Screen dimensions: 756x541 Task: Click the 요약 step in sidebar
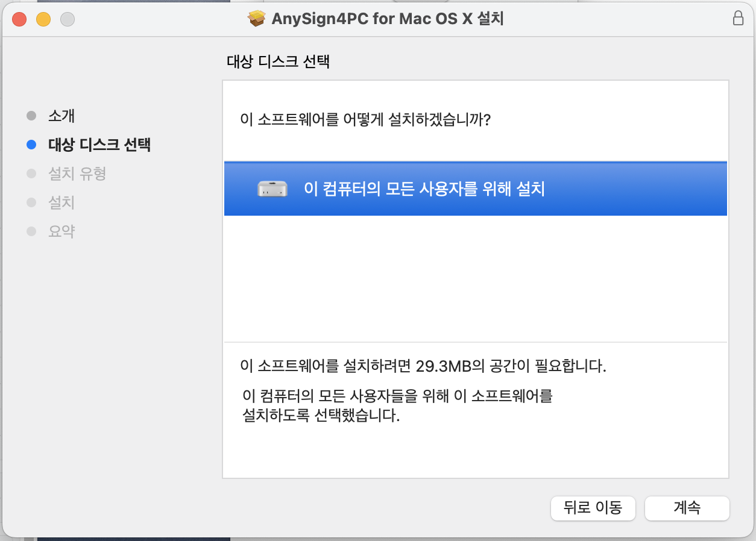point(61,231)
